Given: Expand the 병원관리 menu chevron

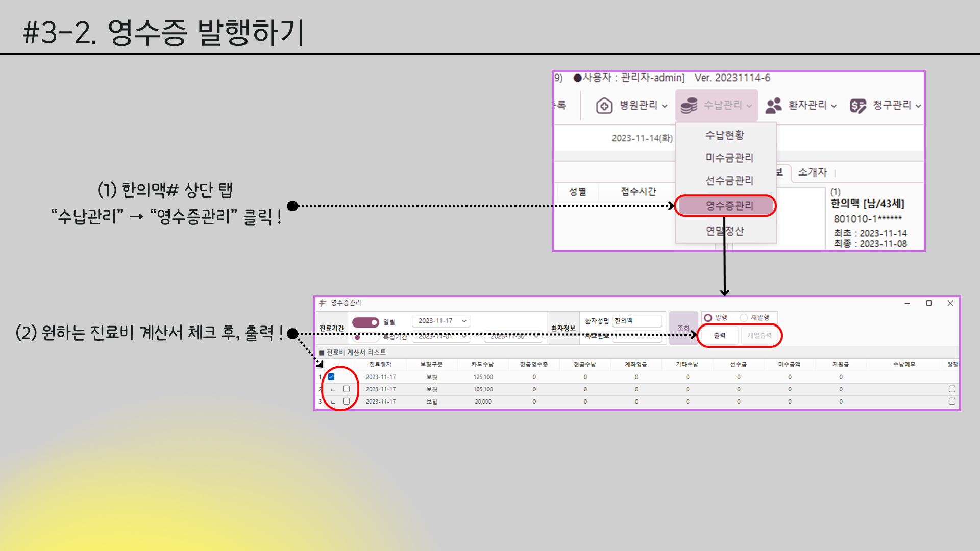Looking at the screenshot, I should 665,106.
